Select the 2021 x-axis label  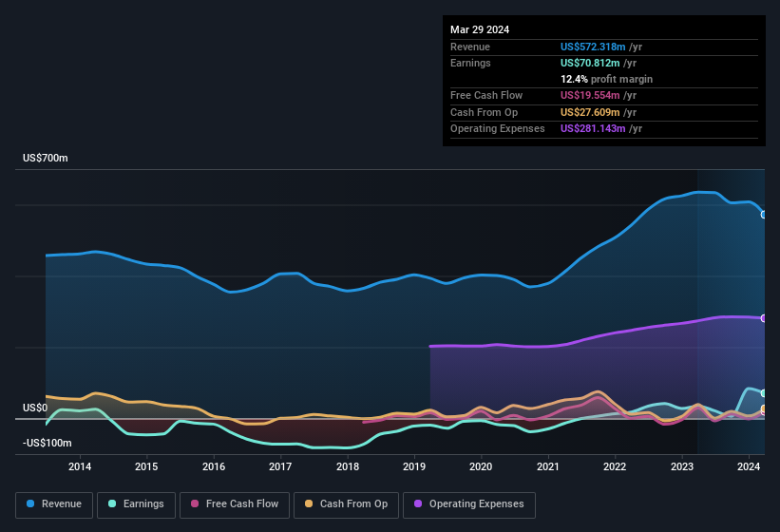coord(548,466)
